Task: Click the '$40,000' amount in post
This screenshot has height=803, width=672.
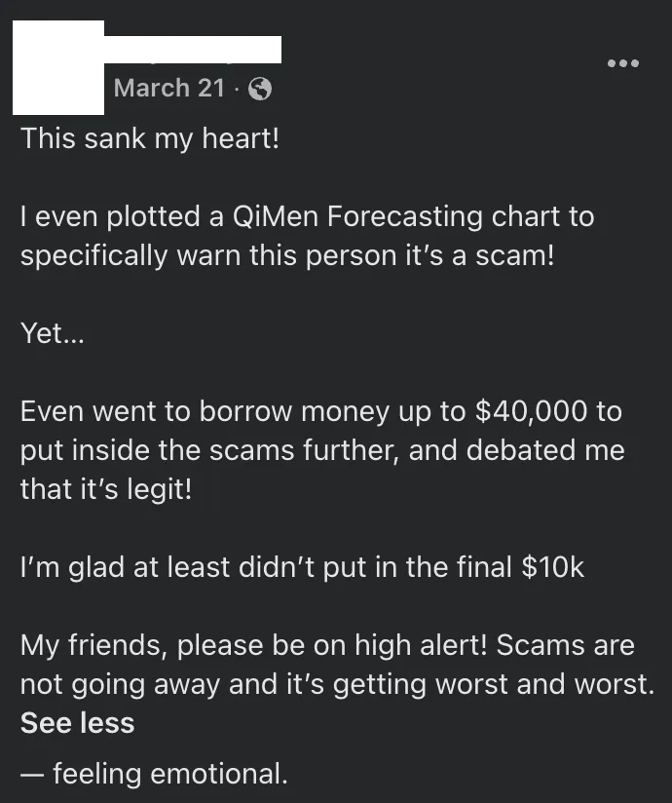Action: coord(530,411)
